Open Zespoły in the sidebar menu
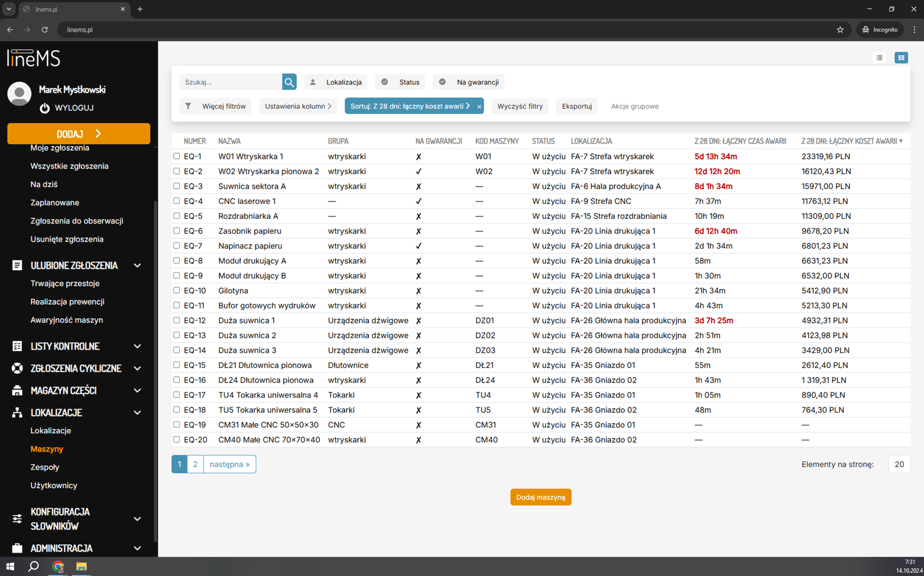 (x=45, y=467)
